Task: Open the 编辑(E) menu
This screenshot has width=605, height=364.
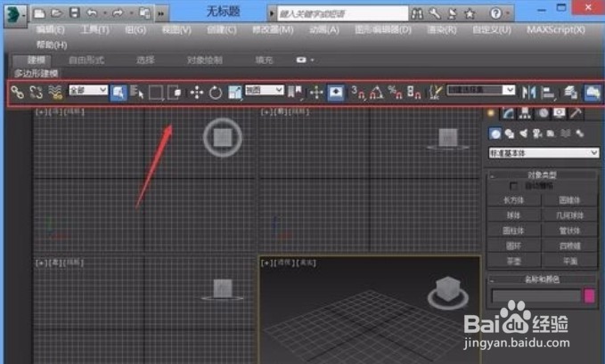Action: click(50, 29)
